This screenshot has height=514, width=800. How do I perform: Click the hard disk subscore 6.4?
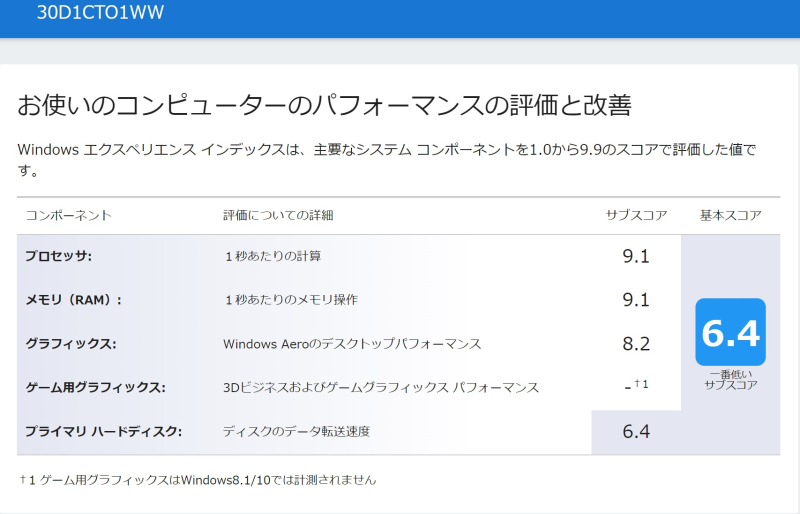pos(636,432)
